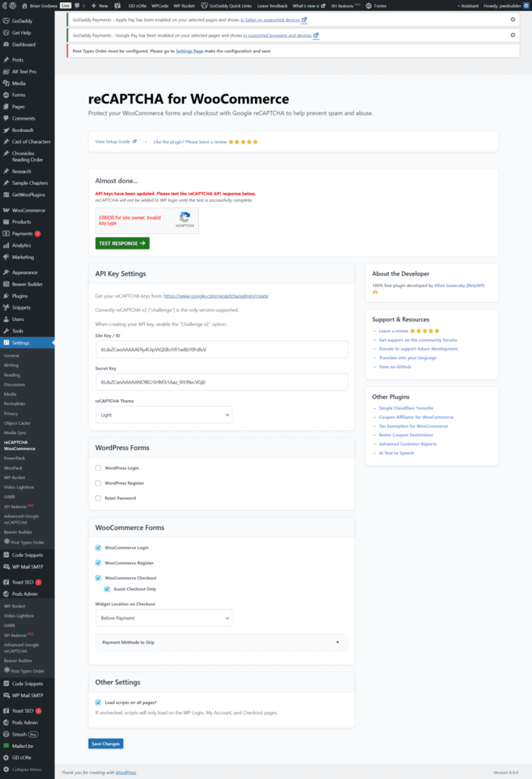Toggle WooCommerce Checkout checkbox
This screenshot has height=779, width=532.
coord(98,578)
